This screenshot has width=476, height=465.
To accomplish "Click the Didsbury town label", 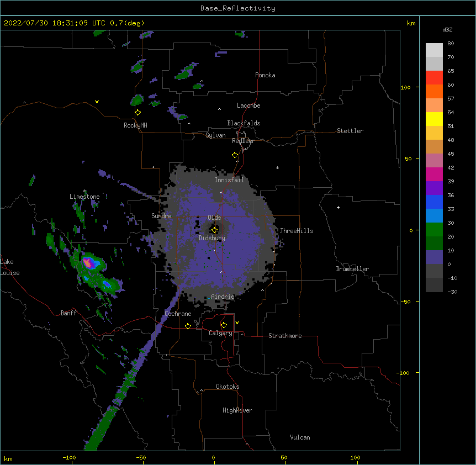I will [x=212, y=238].
